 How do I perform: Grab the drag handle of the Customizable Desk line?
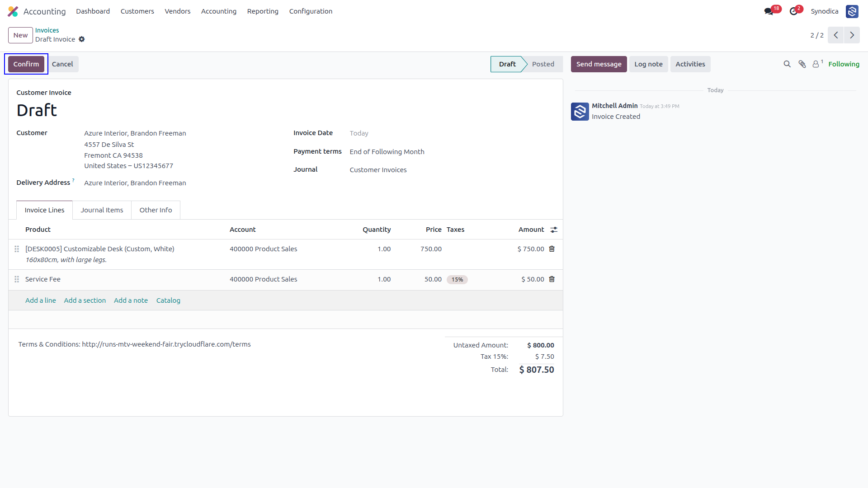[x=17, y=249]
